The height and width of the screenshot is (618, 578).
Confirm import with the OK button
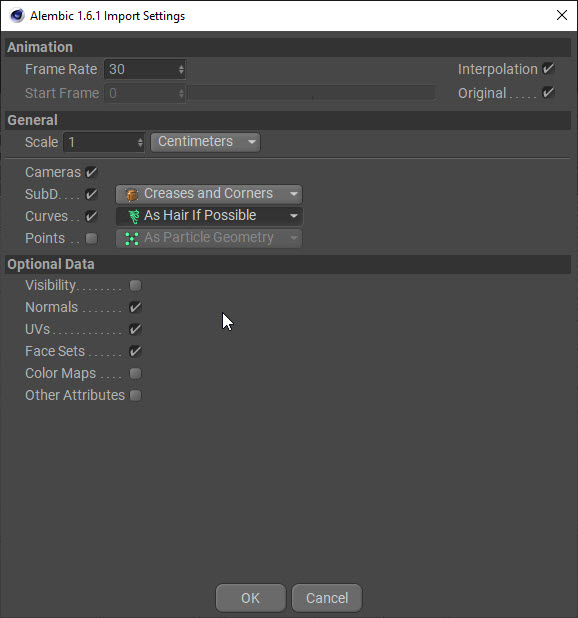251,598
